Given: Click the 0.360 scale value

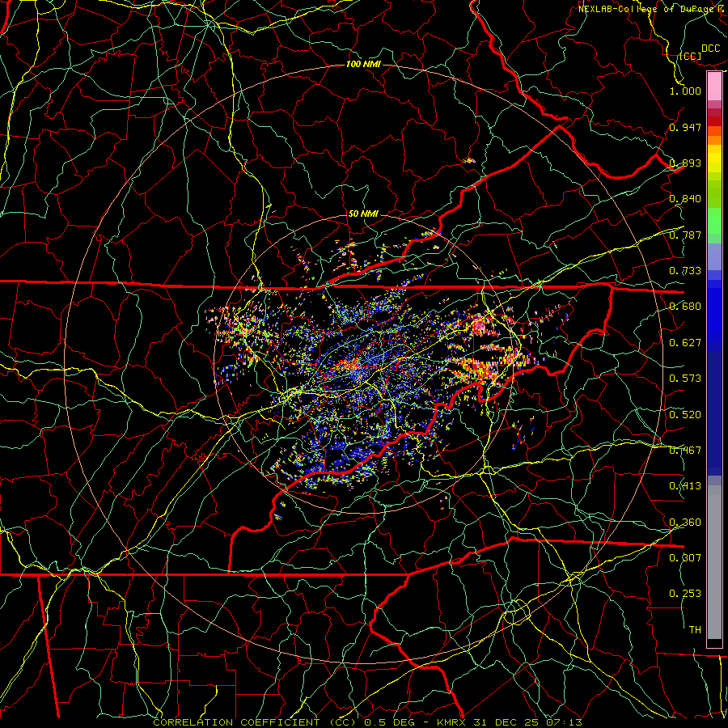Looking at the screenshot, I should [x=685, y=523].
